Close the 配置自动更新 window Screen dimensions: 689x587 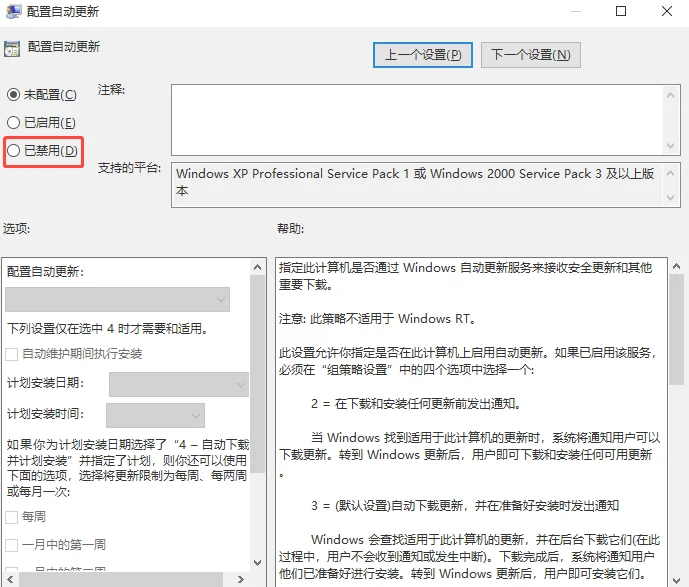pos(667,11)
